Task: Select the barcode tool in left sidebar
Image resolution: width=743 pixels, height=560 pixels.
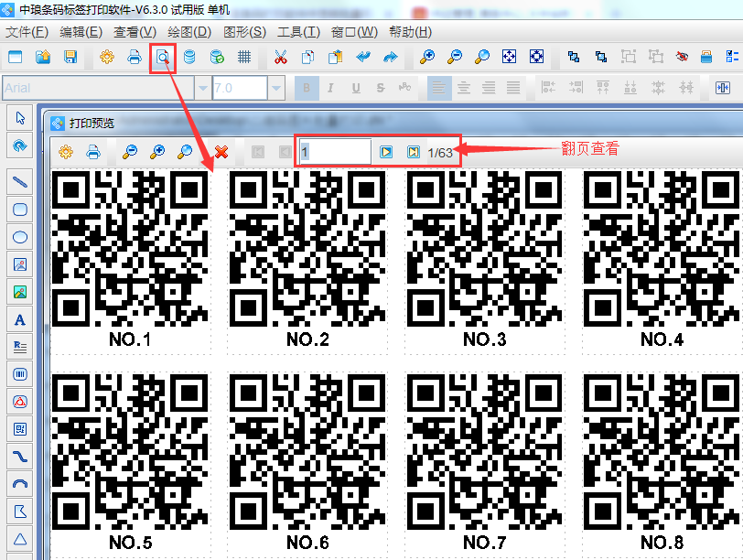Action: tap(20, 374)
